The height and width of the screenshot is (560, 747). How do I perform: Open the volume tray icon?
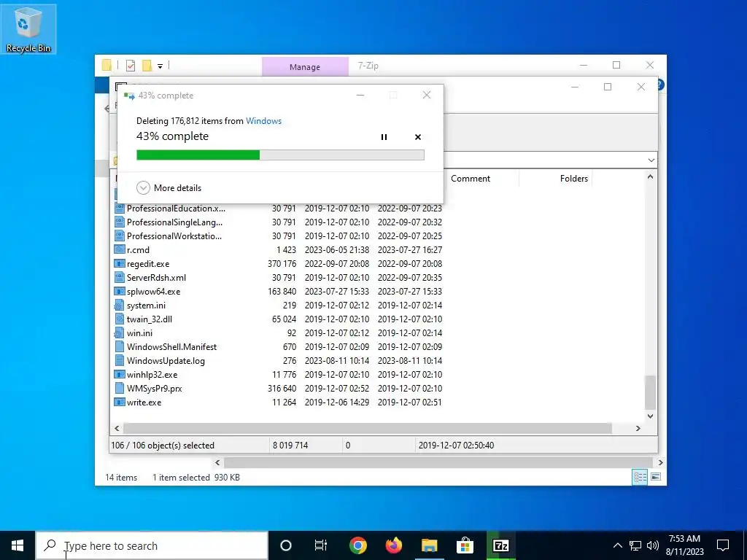point(653,545)
